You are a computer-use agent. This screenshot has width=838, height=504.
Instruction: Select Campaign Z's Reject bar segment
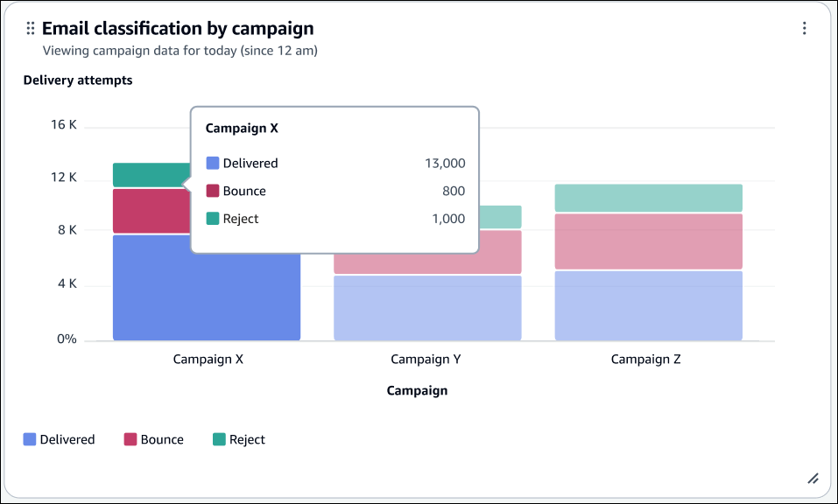(648, 198)
